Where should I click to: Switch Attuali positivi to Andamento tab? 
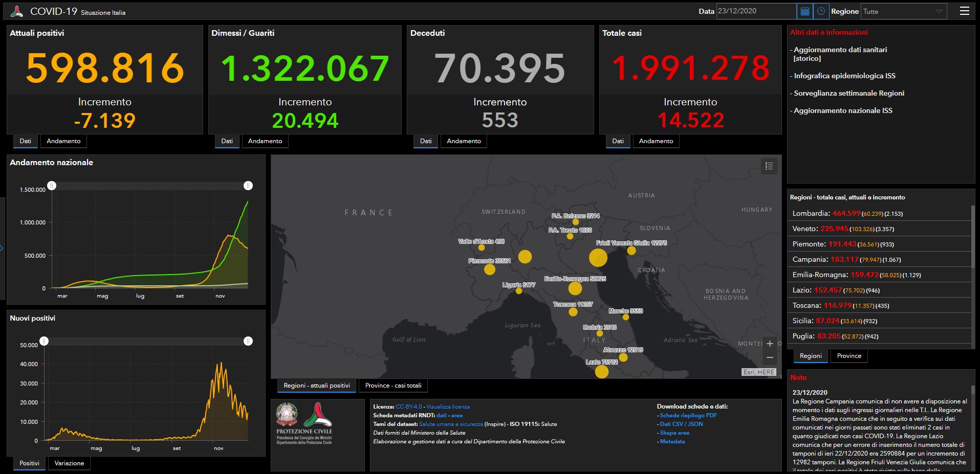(x=63, y=141)
